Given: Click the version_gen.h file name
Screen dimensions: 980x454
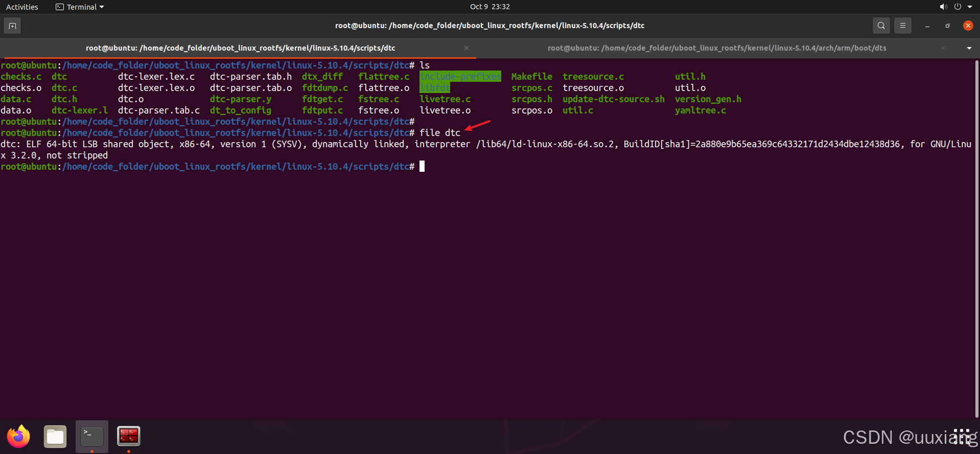Looking at the screenshot, I should click(708, 99).
